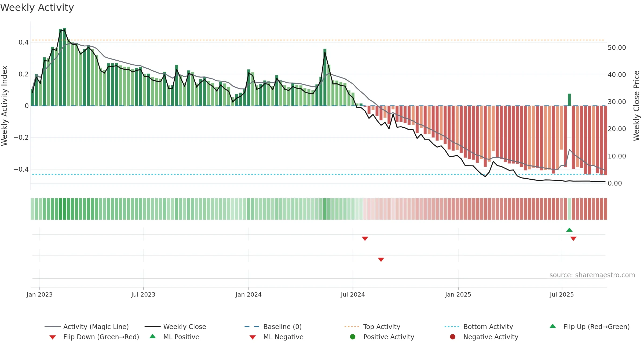Click the −0.4 activity index label

(x=21, y=169)
